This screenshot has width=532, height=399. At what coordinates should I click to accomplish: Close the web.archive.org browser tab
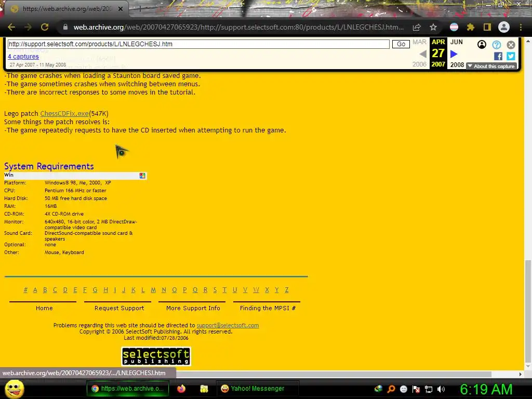121,9
